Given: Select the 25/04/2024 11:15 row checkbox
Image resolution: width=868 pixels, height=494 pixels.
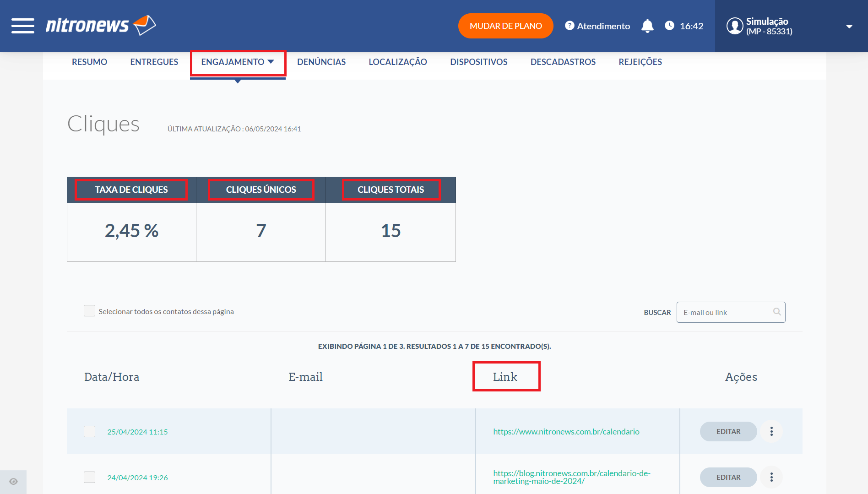Looking at the screenshot, I should pyautogui.click(x=89, y=431).
